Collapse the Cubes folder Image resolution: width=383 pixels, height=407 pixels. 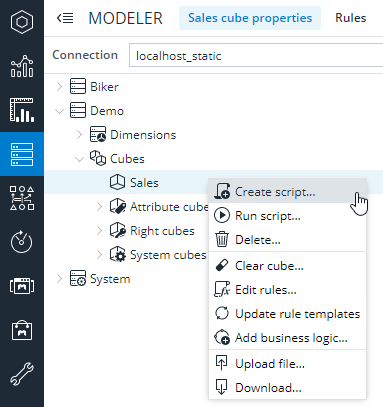click(79, 159)
